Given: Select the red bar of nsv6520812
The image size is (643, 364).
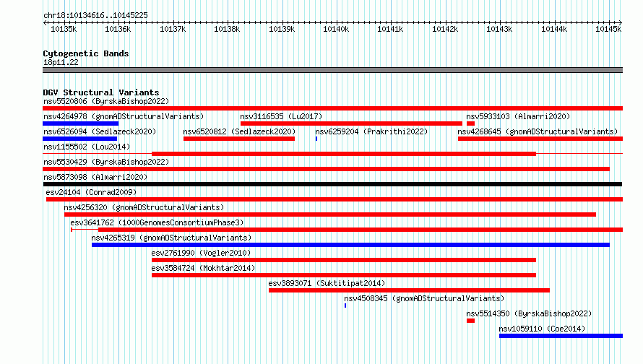Looking at the screenshot, I should 239,139.
